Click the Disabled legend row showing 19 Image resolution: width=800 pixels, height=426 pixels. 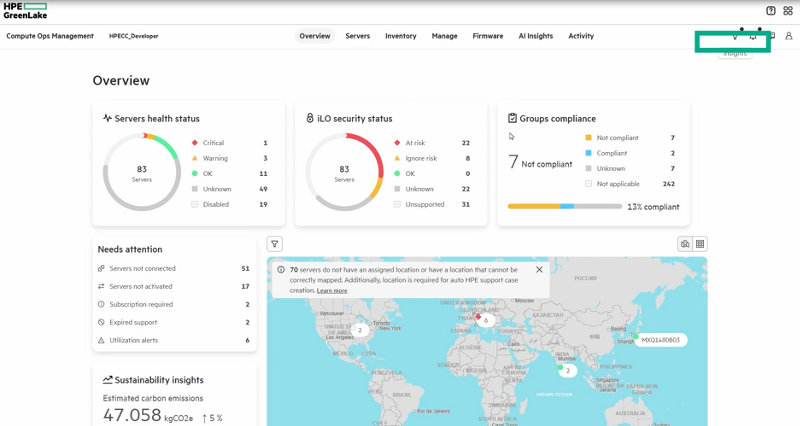230,204
